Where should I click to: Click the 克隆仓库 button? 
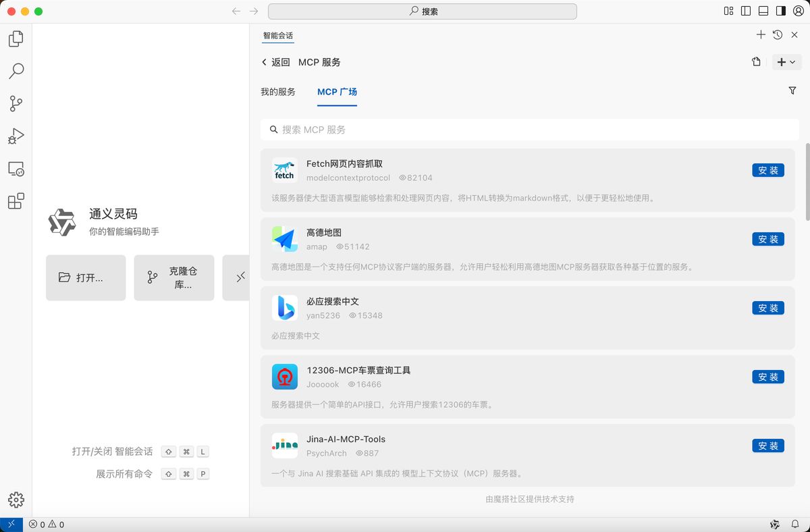(174, 277)
